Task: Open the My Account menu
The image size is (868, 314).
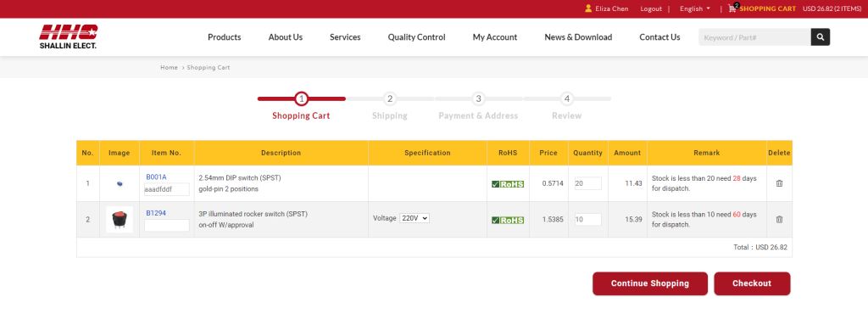Action: 495,37
